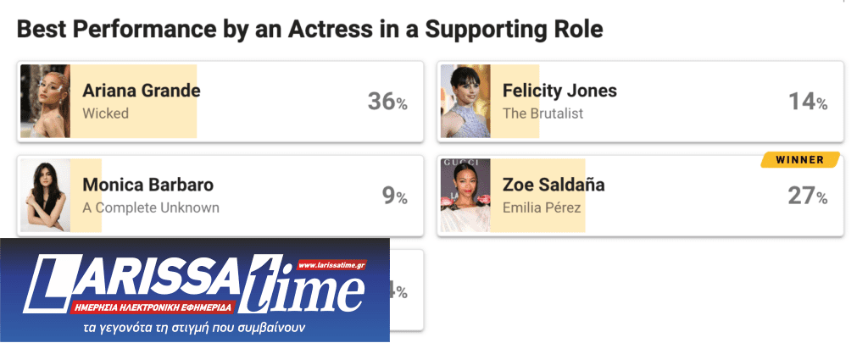Viewport: 868px width, 343px height.
Task: Click Felicity Jones's photo thumbnail
Action: pyautogui.click(x=465, y=102)
